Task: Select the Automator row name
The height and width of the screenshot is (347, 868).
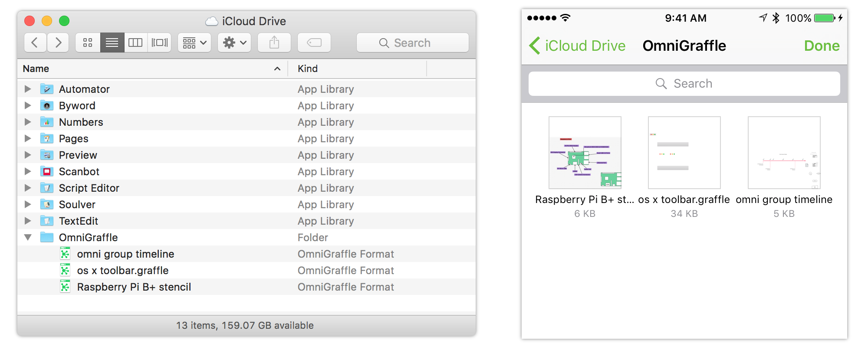Action: tap(84, 89)
